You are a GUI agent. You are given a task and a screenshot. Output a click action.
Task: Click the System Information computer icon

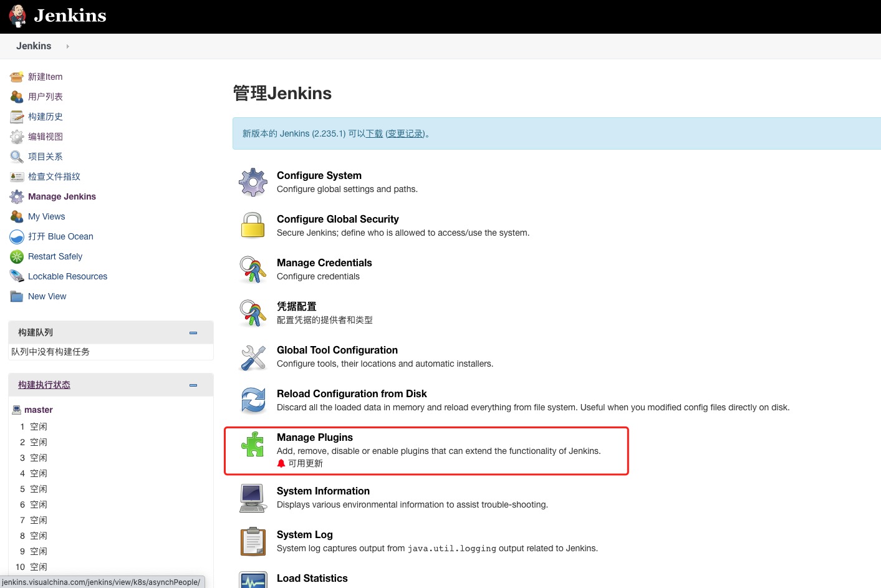coord(253,498)
